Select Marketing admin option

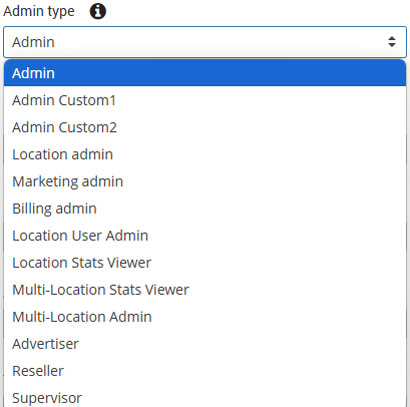point(205,181)
